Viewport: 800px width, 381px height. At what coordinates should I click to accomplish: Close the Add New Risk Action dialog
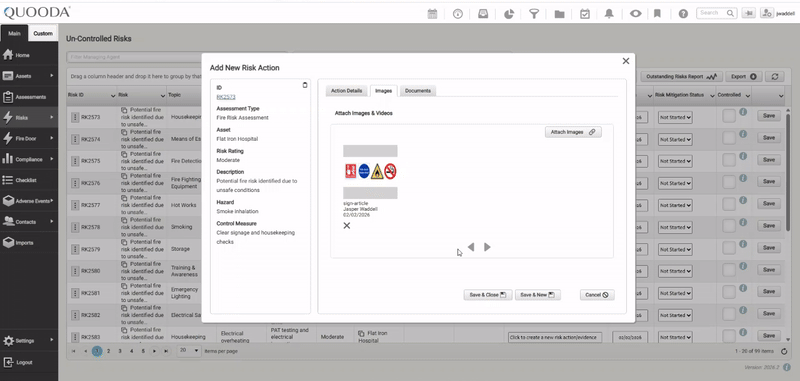click(626, 61)
